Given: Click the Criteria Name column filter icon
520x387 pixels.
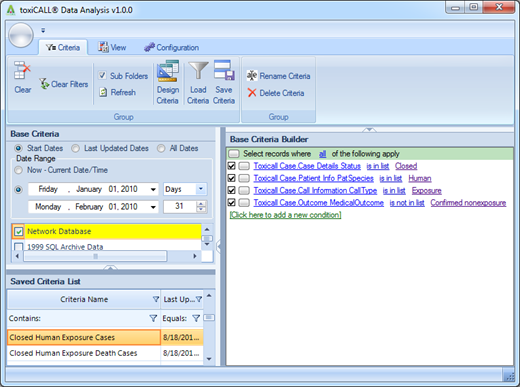Looking at the screenshot, I should (156, 299).
